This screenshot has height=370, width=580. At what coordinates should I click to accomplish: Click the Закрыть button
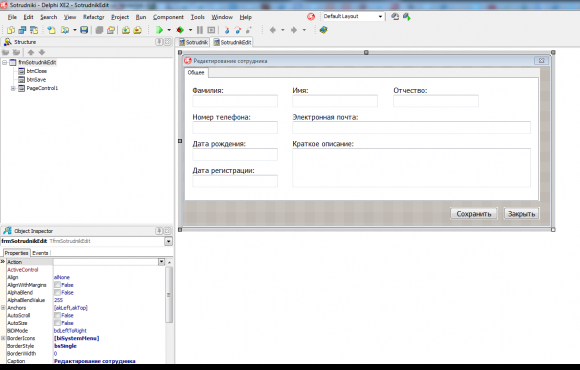pyautogui.click(x=522, y=214)
